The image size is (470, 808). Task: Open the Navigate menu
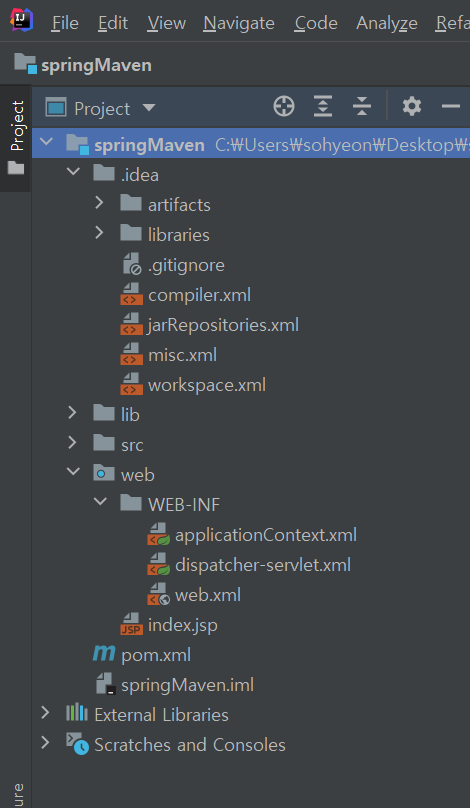(239, 23)
